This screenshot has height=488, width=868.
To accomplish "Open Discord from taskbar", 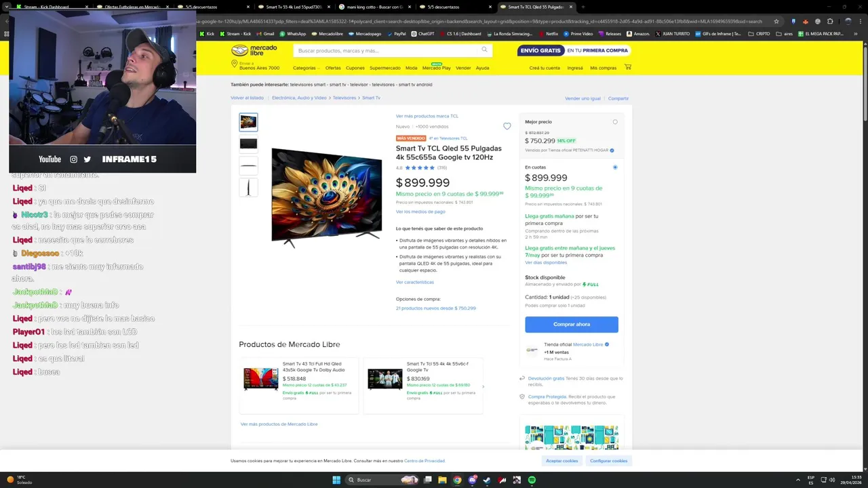I will click(x=472, y=480).
